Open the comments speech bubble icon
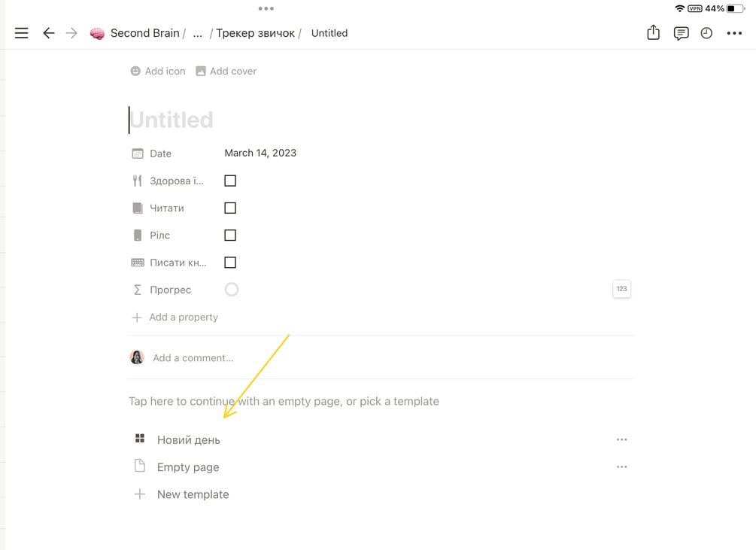Viewport: 756px width, 550px height. click(681, 33)
